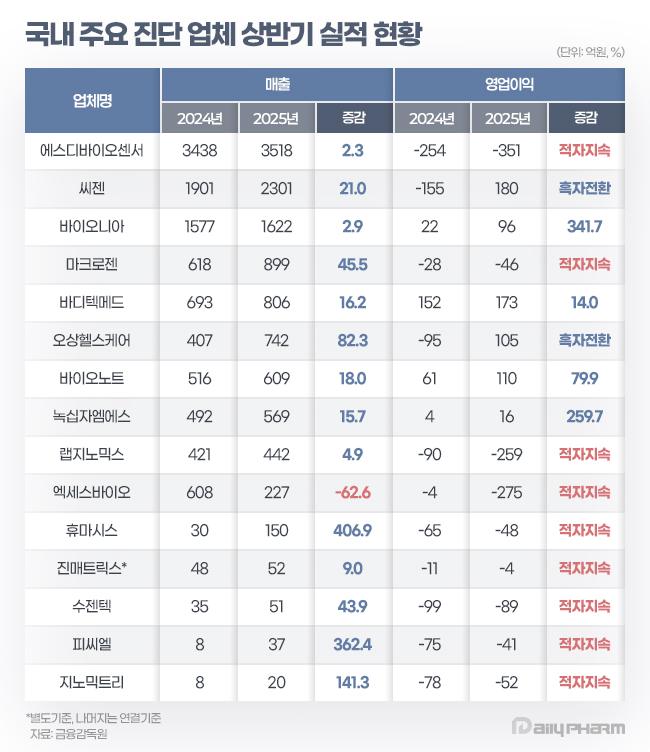Click 오상헬스케어 revenue growth 82.3
This screenshot has width=650, height=752.
tap(353, 341)
